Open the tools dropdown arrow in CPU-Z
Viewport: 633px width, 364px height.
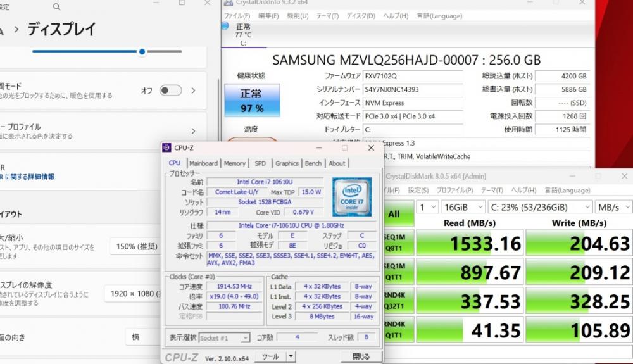click(x=291, y=356)
